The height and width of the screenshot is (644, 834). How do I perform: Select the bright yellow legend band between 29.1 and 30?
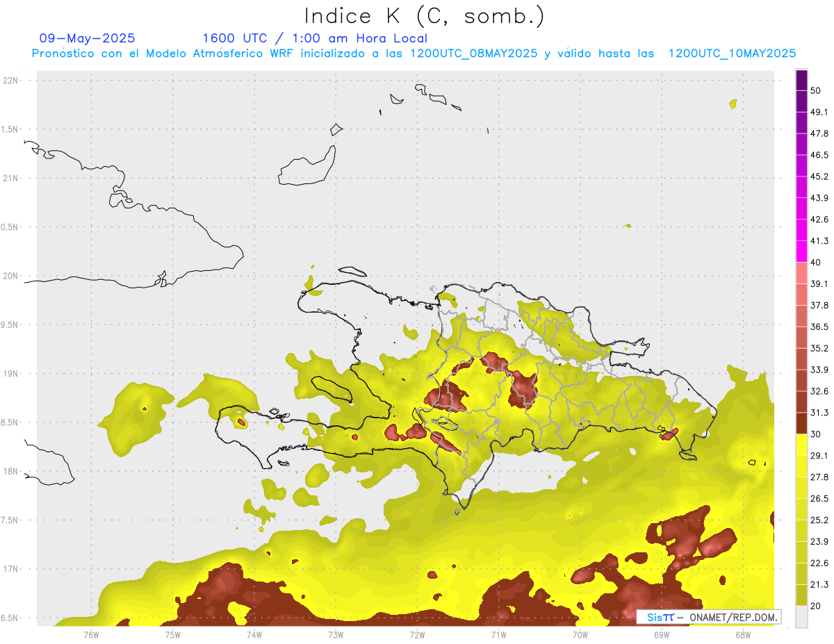click(x=801, y=445)
